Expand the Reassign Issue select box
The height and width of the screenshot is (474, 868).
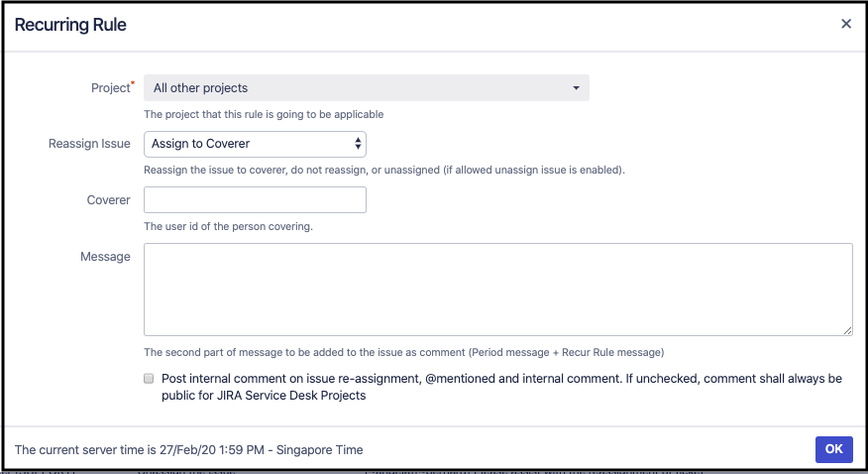pos(255,144)
